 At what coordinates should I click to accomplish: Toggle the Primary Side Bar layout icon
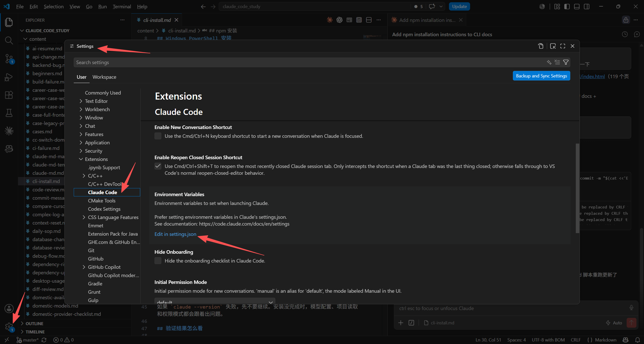coord(567,7)
